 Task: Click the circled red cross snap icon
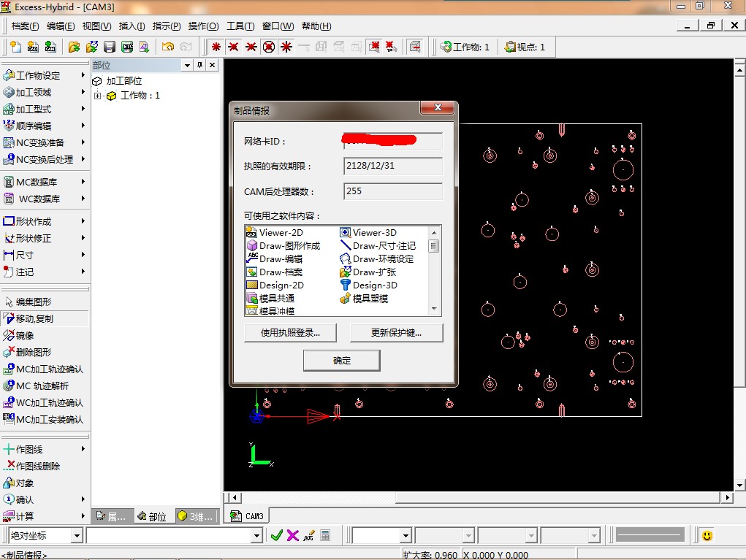coord(269,47)
